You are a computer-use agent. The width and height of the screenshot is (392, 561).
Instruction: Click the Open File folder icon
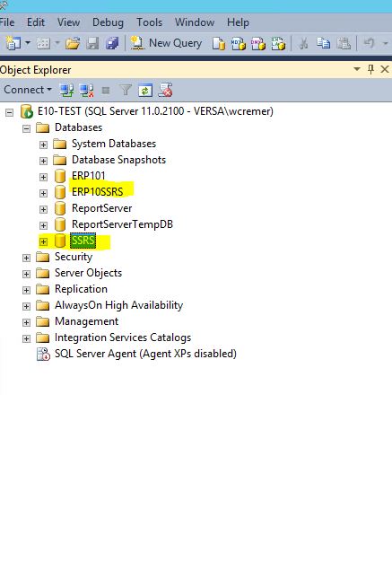(x=73, y=43)
